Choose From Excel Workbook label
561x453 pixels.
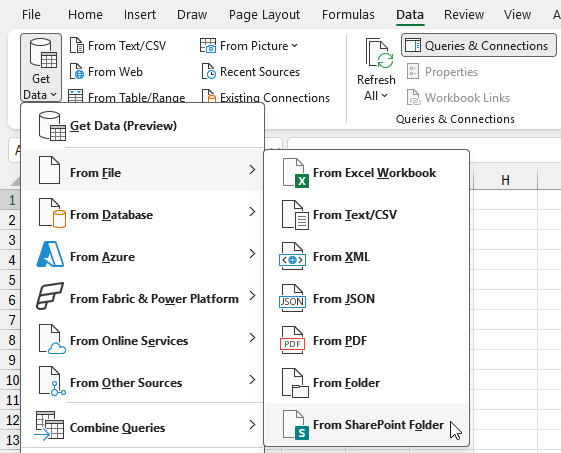click(374, 173)
